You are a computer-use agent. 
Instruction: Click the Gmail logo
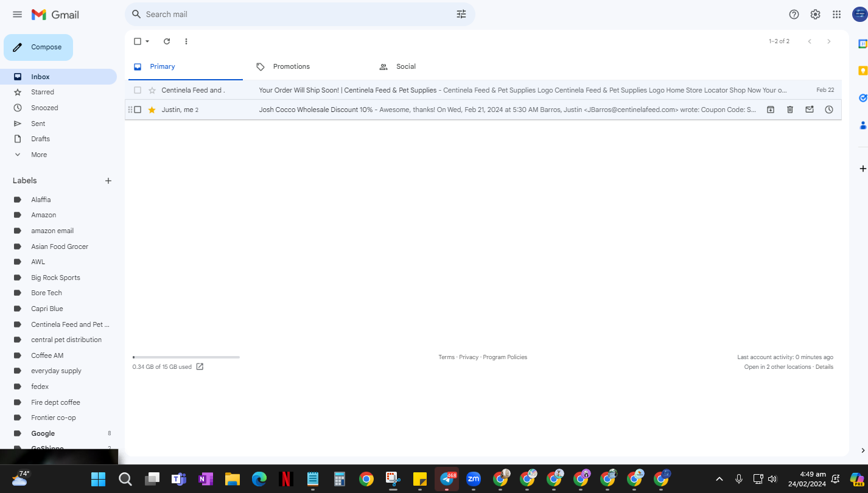click(x=55, y=15)
